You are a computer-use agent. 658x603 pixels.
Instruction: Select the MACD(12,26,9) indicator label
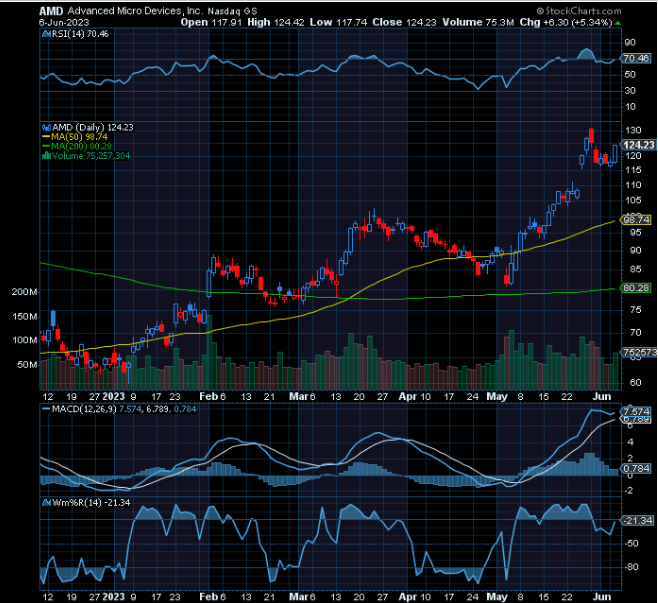tap(84, 410)
